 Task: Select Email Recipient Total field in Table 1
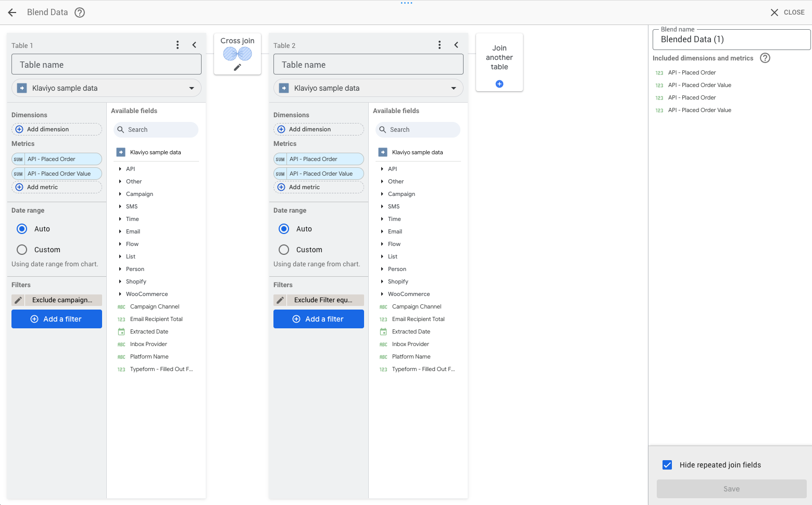pos(156,319)
